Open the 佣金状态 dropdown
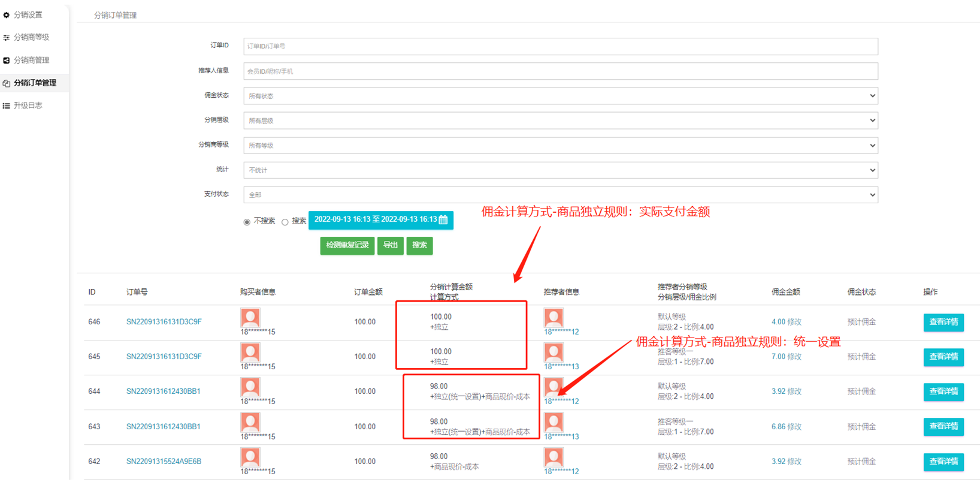The height and width of the screenshot is (482, 980). pyautogui.click(x=560, y=96)
